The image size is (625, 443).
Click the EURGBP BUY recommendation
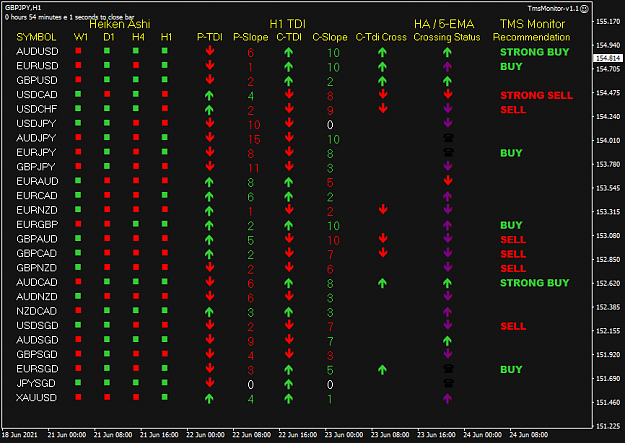point(511,225)
